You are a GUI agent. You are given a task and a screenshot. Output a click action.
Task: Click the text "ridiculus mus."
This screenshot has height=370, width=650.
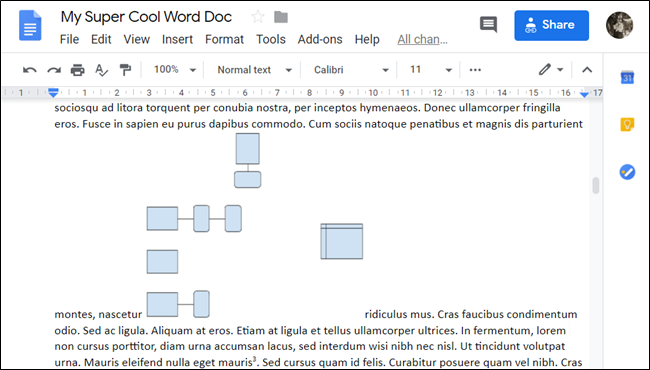[400, 314]
